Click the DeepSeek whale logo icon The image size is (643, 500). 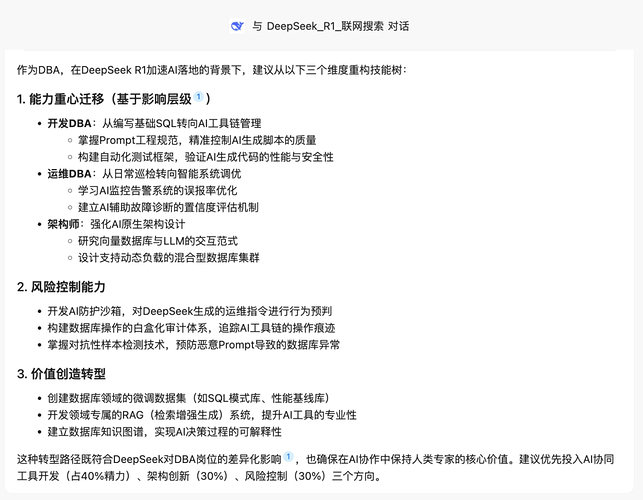(x=237, y=26)
